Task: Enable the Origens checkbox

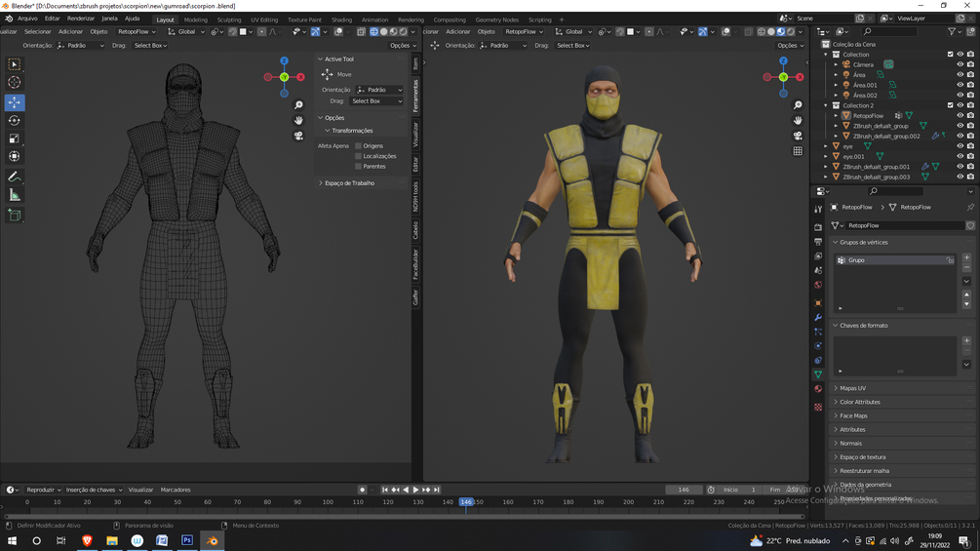Action: [x=358, y=146]
